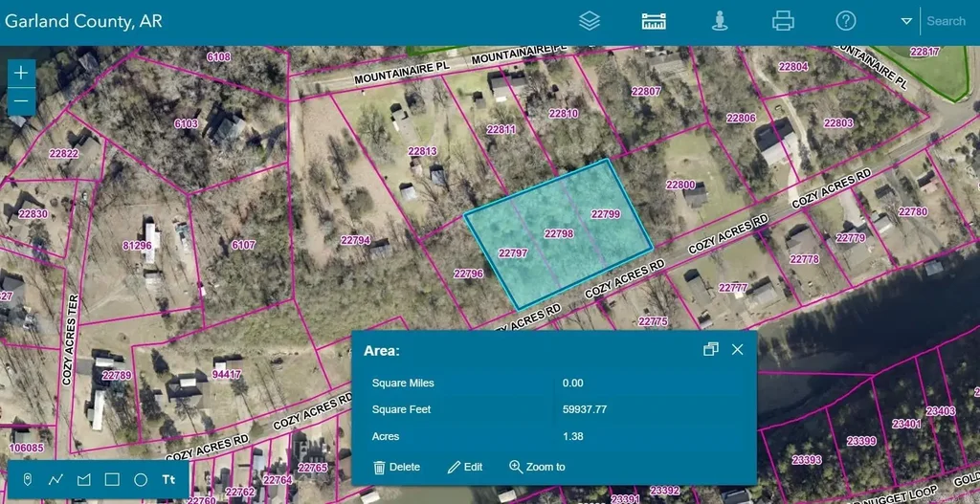Click into the Search field
Image resolution: width=980 pixels, height=504 pixels.
[947, 21]
